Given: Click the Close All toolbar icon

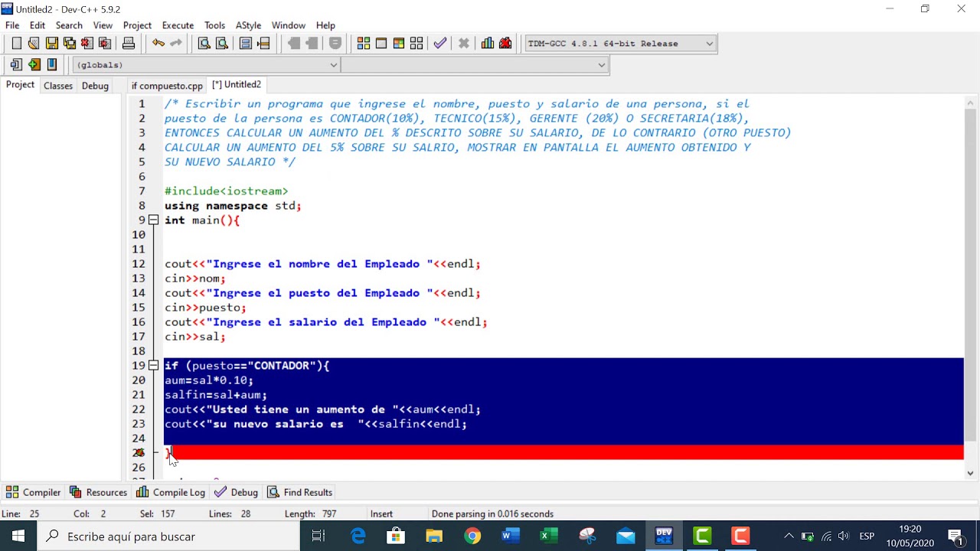Looking at the screenshot, I should (x=105, y=44).
